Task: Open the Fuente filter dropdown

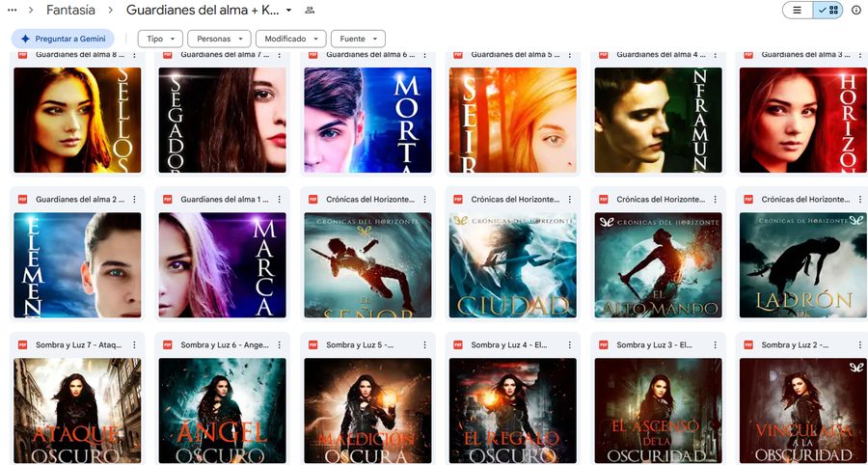Action: (x=358, y=39)
